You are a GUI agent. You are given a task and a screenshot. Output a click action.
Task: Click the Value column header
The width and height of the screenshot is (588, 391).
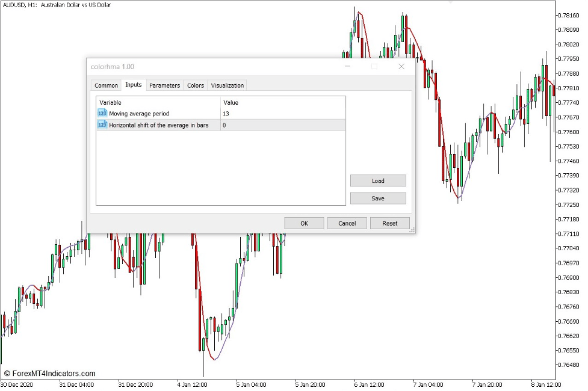229,102
